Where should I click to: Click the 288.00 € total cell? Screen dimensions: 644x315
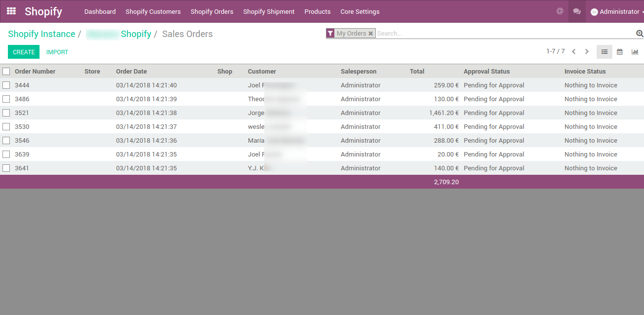click(x=446, y=141)
